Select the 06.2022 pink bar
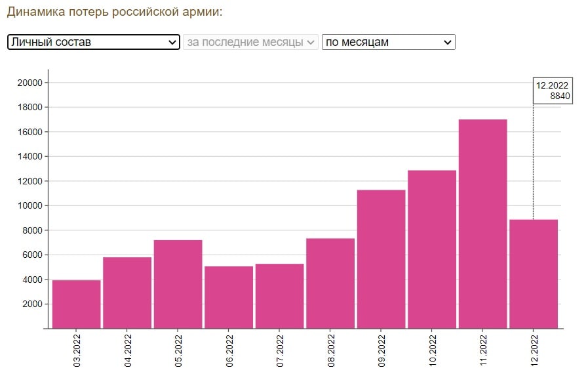 point(229,297)
